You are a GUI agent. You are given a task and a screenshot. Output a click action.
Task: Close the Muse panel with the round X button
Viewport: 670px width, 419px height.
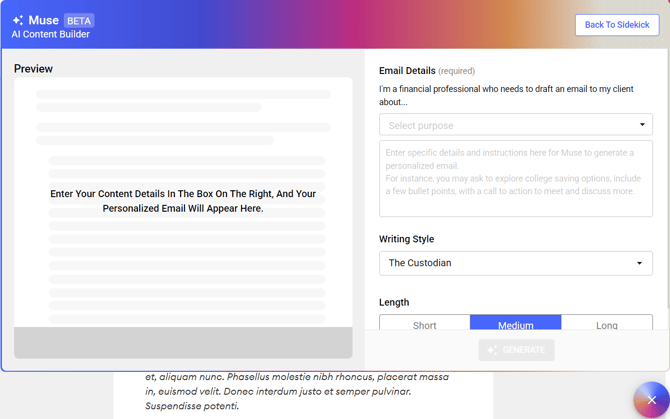tap(651, 400)
